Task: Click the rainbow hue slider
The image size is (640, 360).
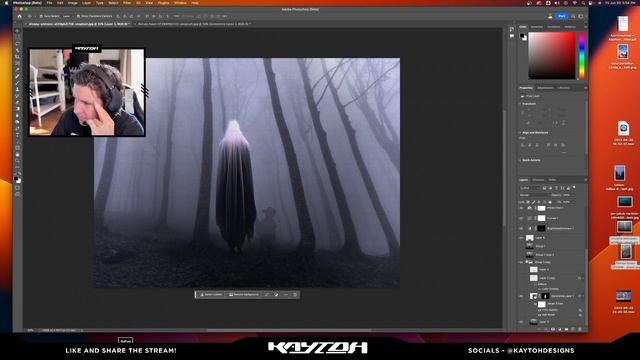Action: pos(582,56)
